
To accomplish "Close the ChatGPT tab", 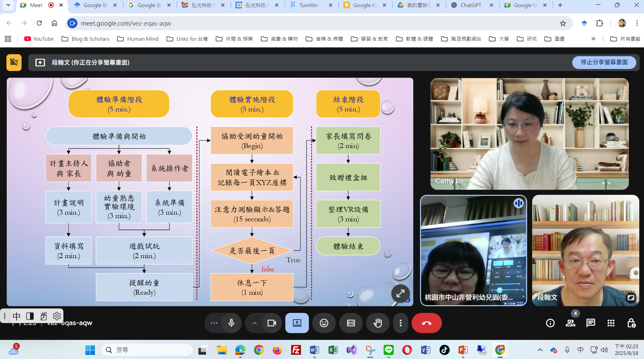I will pyautogui.click(x=491, y=5).
